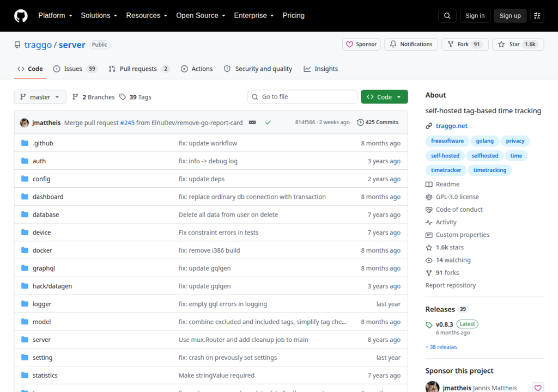This screenshot has height=392, width=558.
Task: Select the Code tab
Action: click(x=31, y=69)
